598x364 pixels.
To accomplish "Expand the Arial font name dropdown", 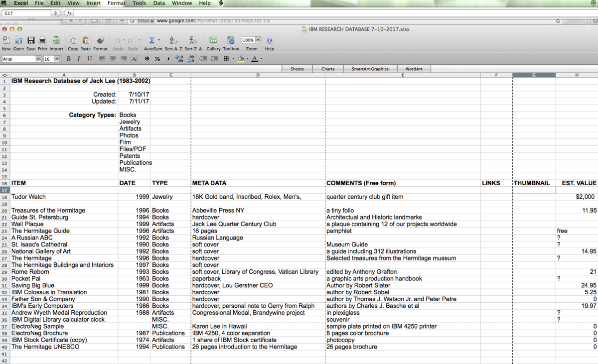I will pos(38,59).
